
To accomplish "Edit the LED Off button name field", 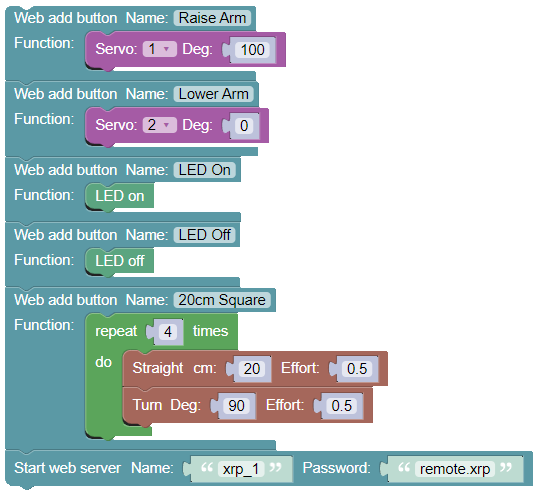I will click(x=205, y=235).
